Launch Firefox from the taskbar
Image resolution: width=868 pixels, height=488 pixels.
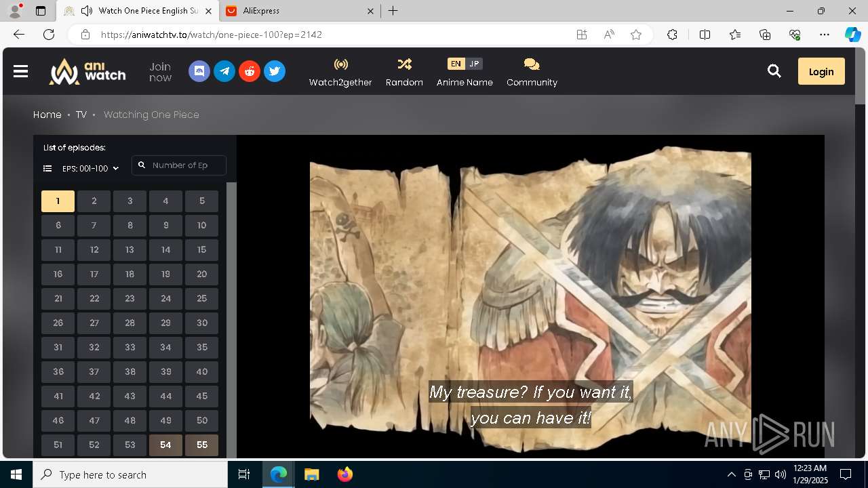pyautogui.click(x=344, y=474)
